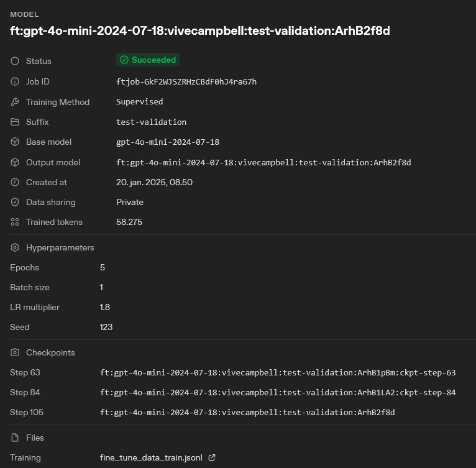Click the LR multiplier value 1.8
Viewport: 476px width, 468px height.
(105, 308)
